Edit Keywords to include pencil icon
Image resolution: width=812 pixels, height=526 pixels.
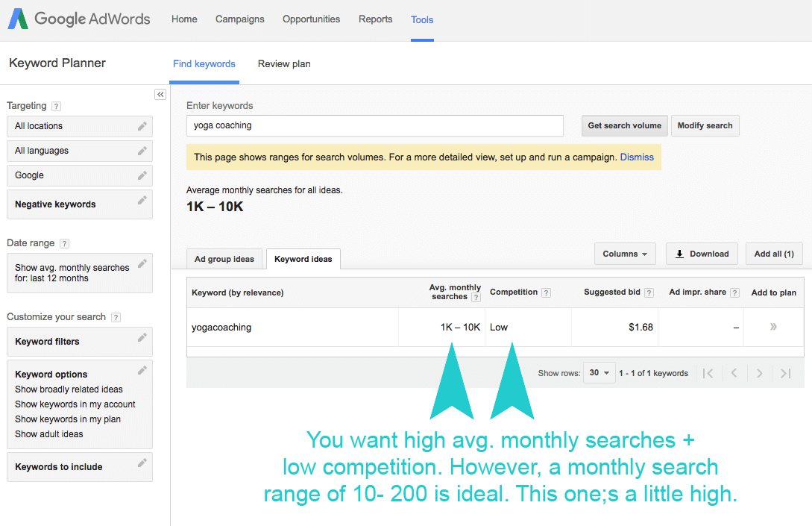tap(142, 463)
